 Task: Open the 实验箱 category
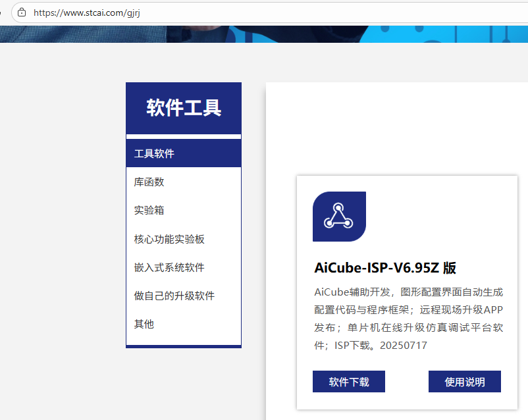click(184, 210)
